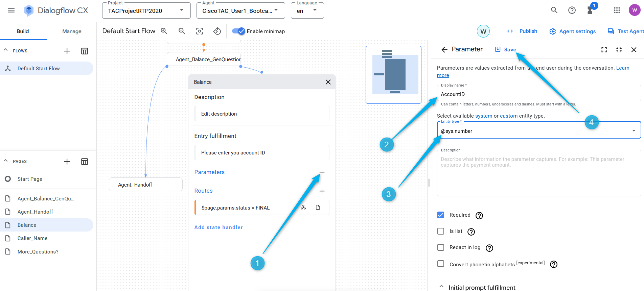The width and height of the screenshot is (644, 291).
Task: Open Agent settings
Action: coord(573,31)
